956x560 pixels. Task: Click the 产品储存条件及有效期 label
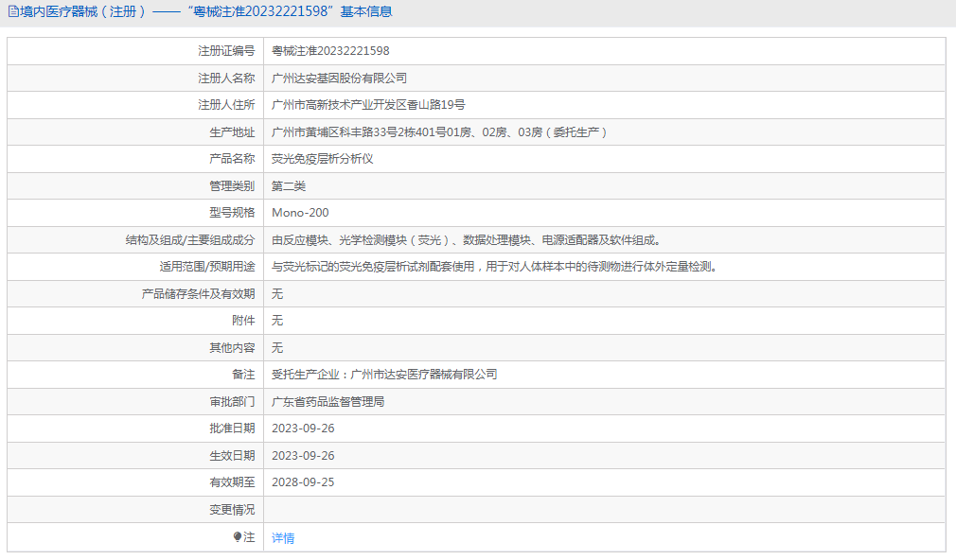pos(198,293)
